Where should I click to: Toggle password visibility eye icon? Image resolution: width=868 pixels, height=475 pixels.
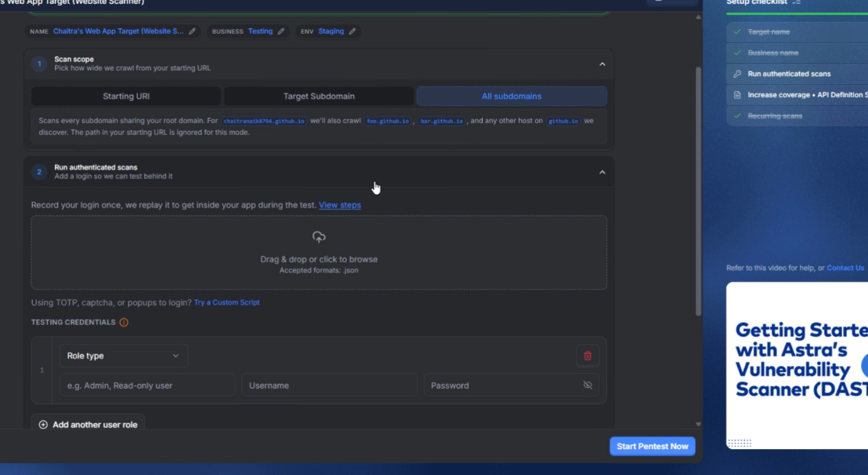(x=588, y=385)
